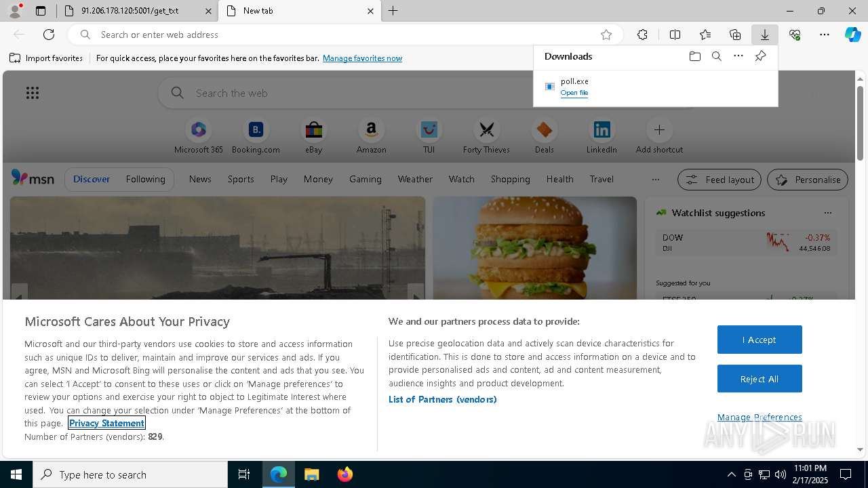Click Open file under poll.exe
Image resolution: width=868 pixels, height=488 pixels.
point(574,93)
